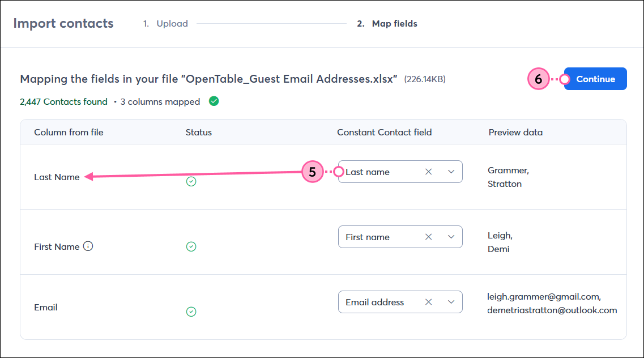
Task: Click the Email row status checkmark
Action: 191,312
